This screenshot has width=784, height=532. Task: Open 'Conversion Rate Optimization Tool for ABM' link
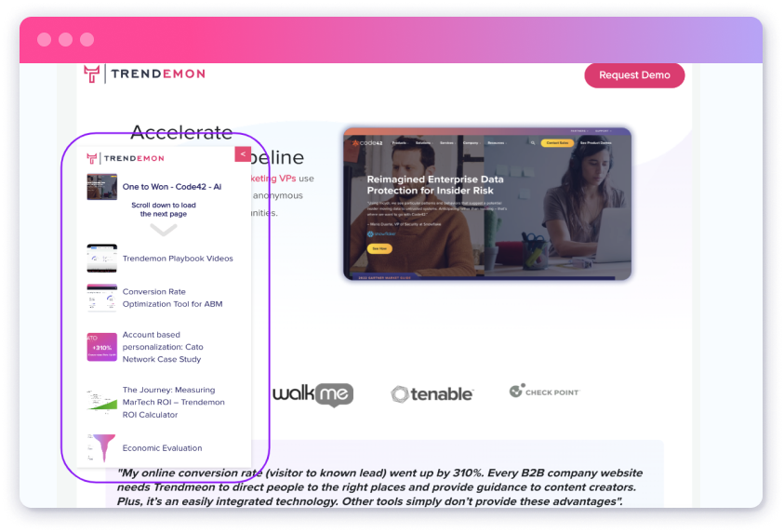coord(172,298)
